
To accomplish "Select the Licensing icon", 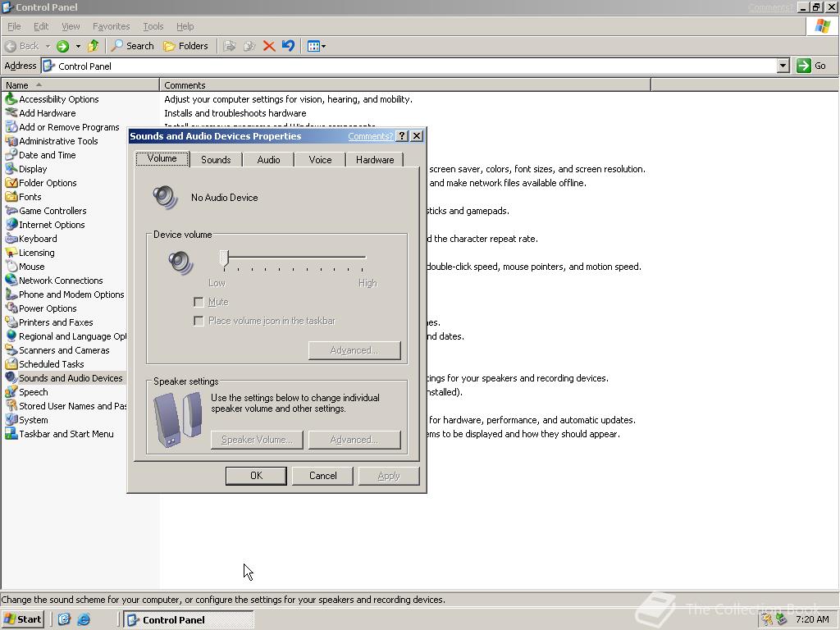I will pyautogui.click(x=11, y=253).
